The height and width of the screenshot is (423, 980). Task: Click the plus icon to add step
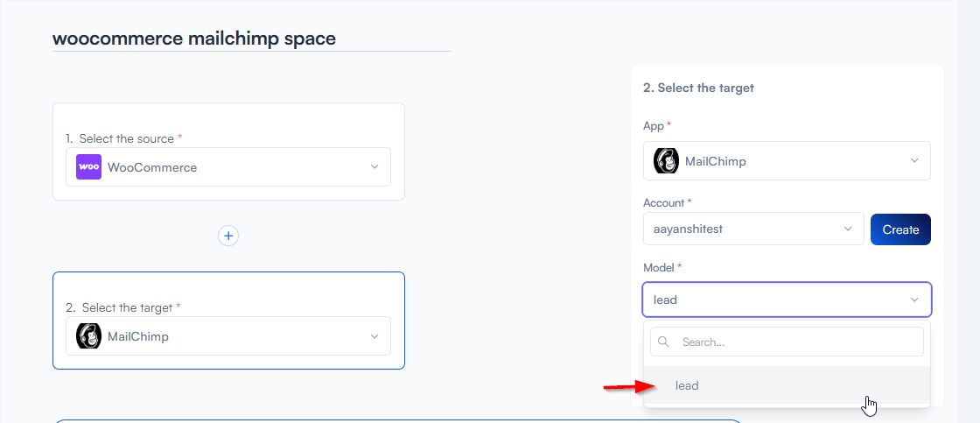click(x=228, y=236)
